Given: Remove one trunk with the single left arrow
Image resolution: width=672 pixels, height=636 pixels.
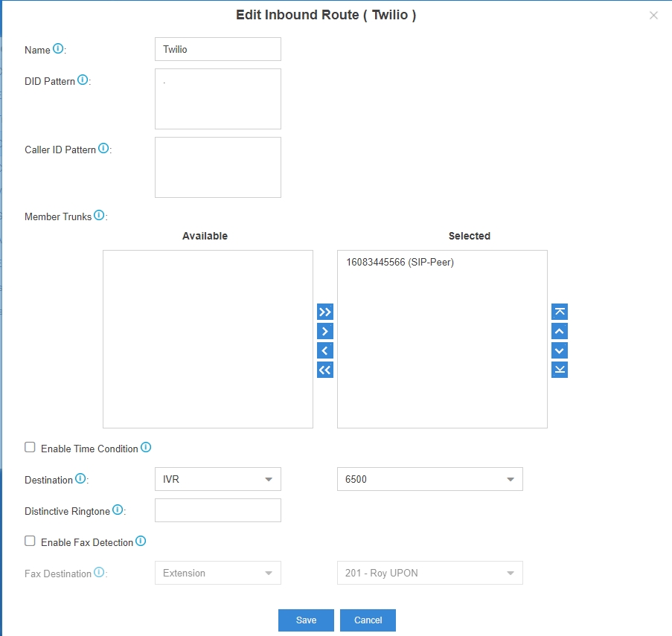Looking at the screenshot, I should pyautogui.click(x=325, y=351).
